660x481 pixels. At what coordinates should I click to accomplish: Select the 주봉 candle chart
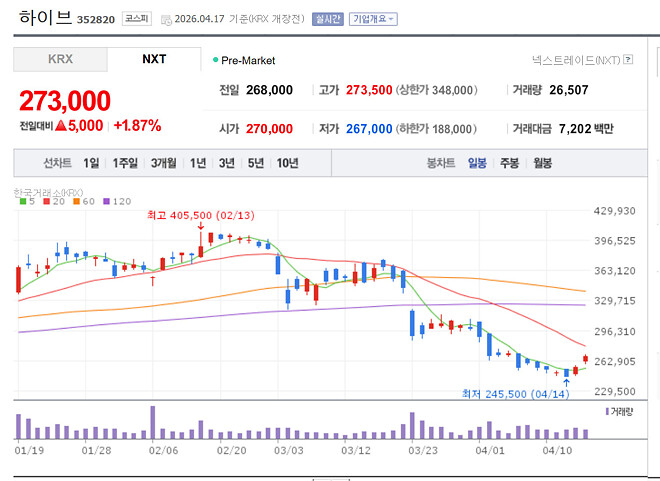click(510, 163)
